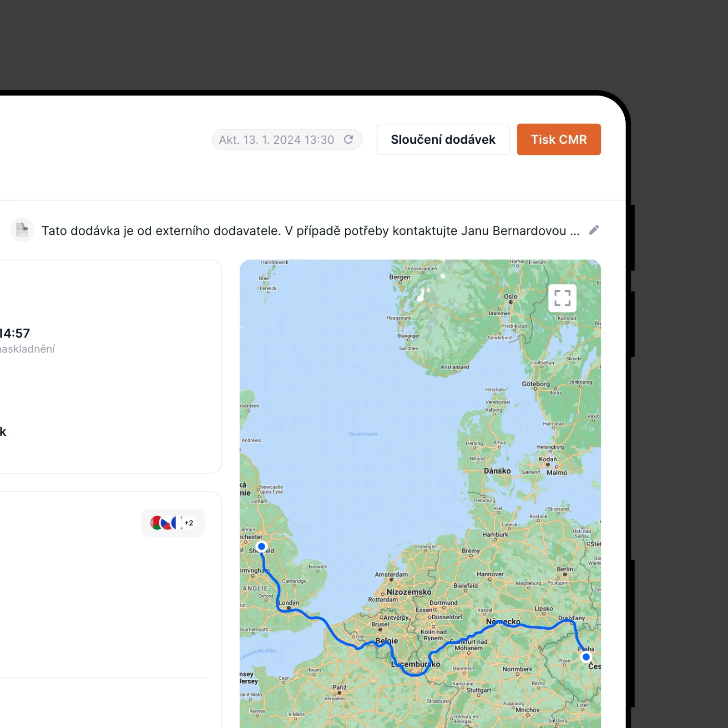Click the Hamburk city label
This screenshot has height=728, width=728.
[495, 535]
